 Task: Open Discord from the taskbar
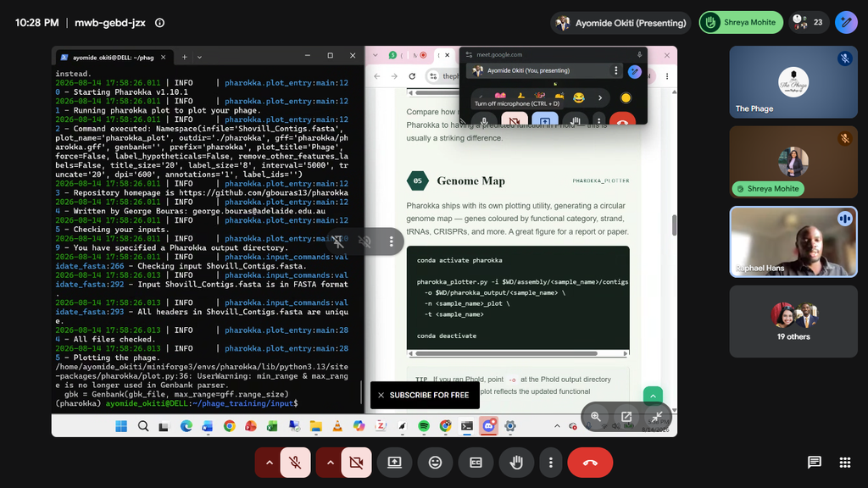(488, 425)
